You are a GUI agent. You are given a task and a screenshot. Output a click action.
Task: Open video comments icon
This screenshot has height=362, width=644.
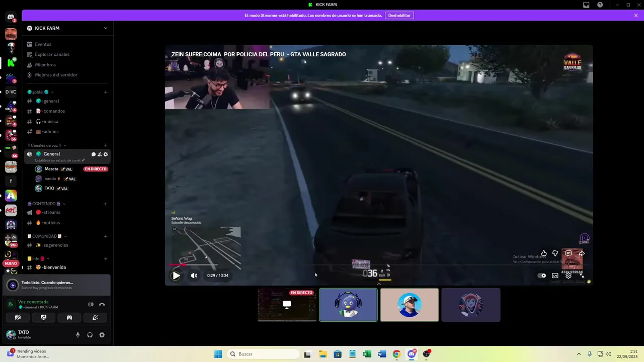(x=568, y=253)
